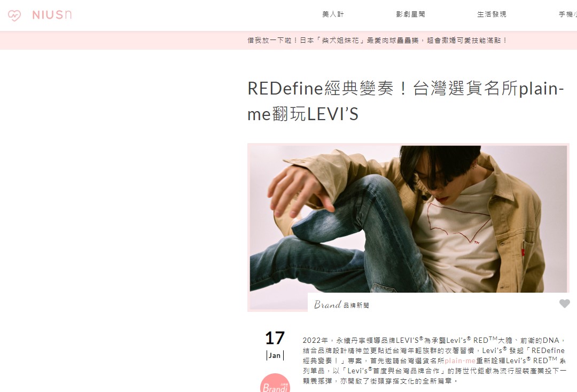Open the 美人計 menu item
Viewport: 577px width, 392px height.
(333, 14)
